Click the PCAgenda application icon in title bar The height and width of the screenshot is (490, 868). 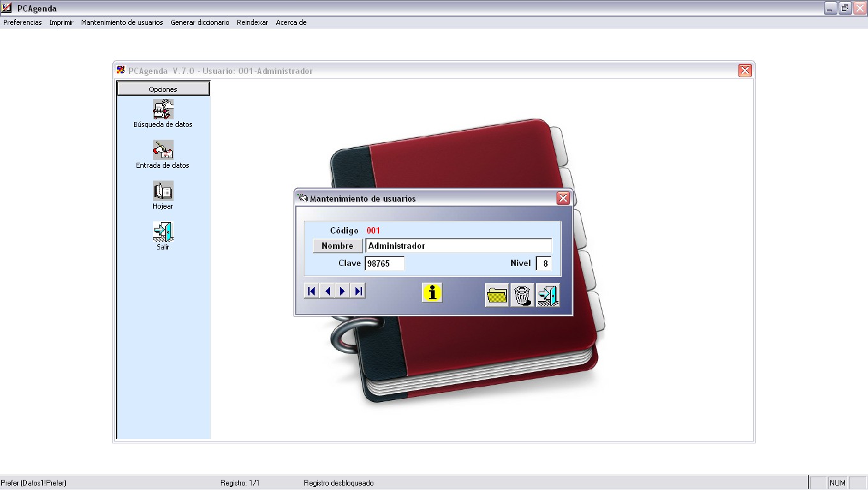(8, 8)
